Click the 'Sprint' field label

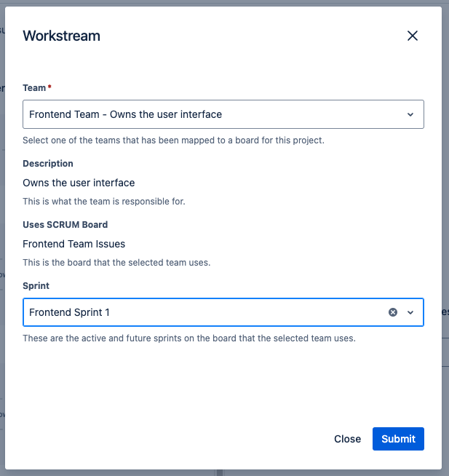tap(36, 285)
